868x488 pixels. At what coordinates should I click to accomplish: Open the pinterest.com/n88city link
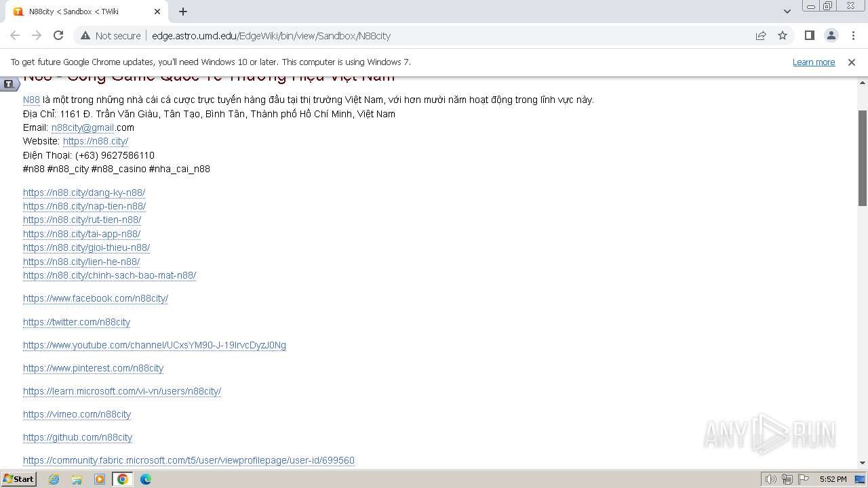[93, 368]
